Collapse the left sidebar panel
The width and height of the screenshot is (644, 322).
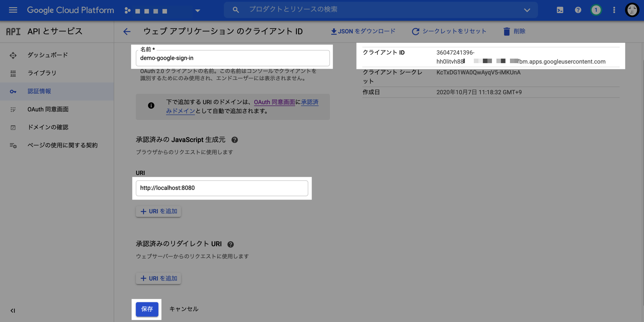[x=13, y=311]
